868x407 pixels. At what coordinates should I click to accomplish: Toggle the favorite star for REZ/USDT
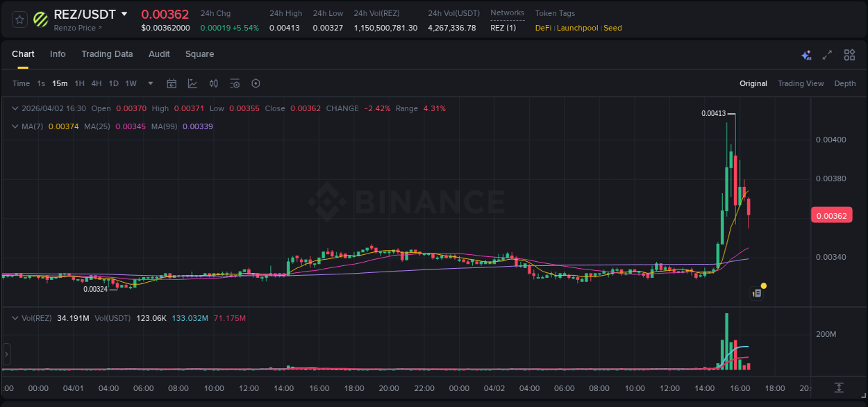(x=19, y=19)
